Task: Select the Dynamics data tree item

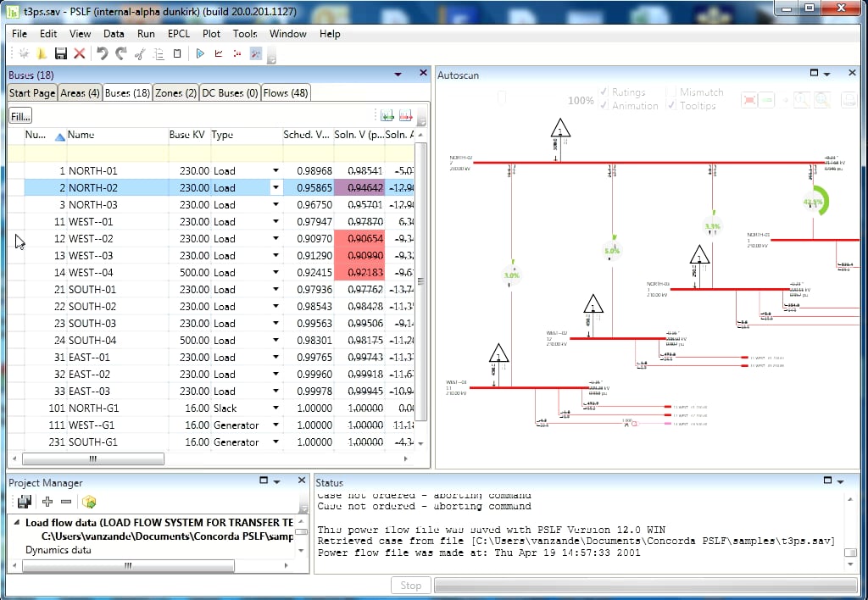Action: click(x=58, y=550)
